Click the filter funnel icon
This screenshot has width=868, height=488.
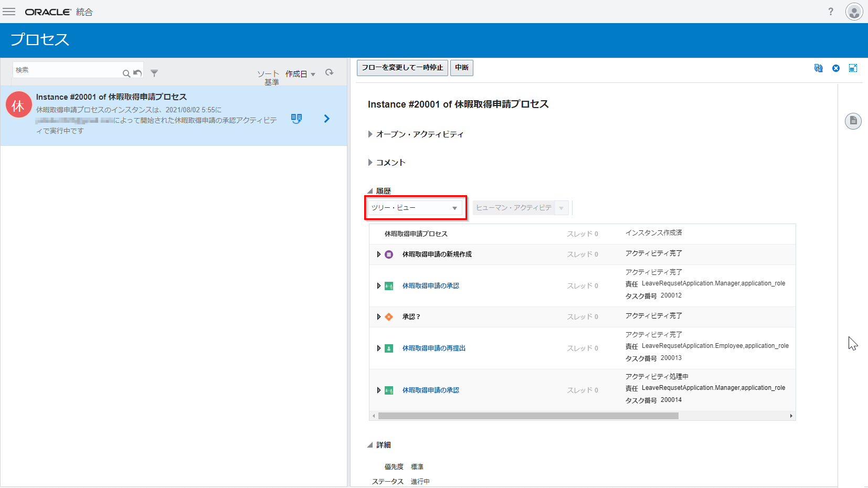click(154, 73)
